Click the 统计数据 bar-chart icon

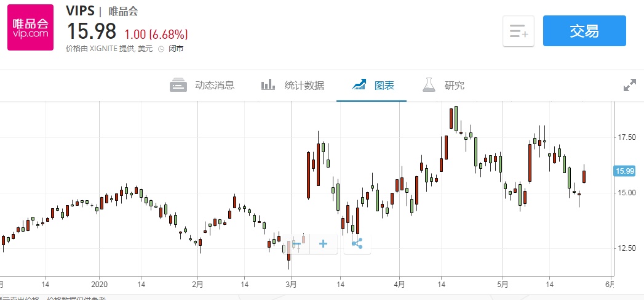click(x=268, y=85)
